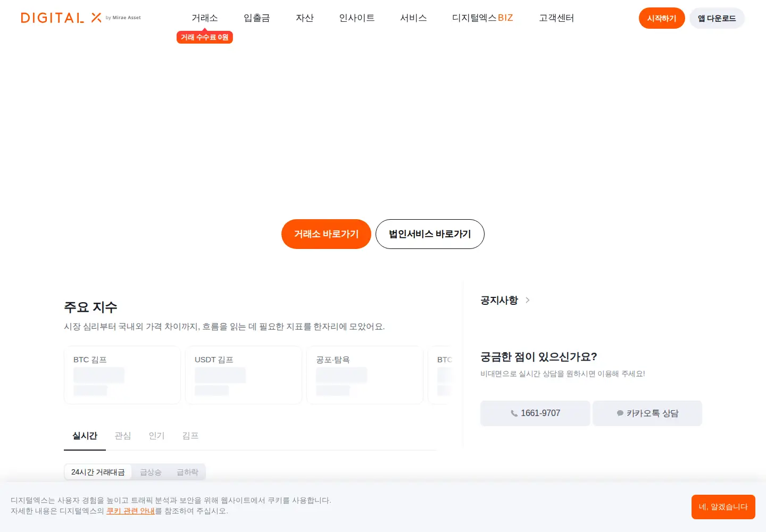Open the 인사이트 menu
This screenshot has width=766, height=532.
point(357,18)
